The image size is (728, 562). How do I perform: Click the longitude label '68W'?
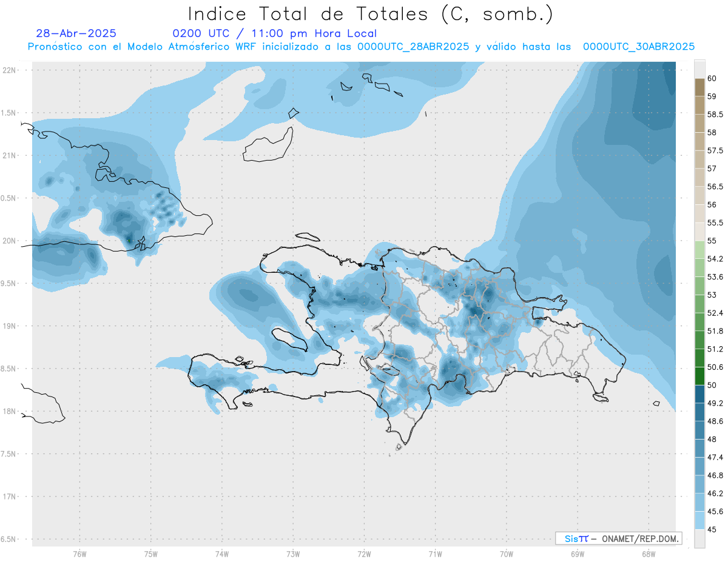(649, 554)
